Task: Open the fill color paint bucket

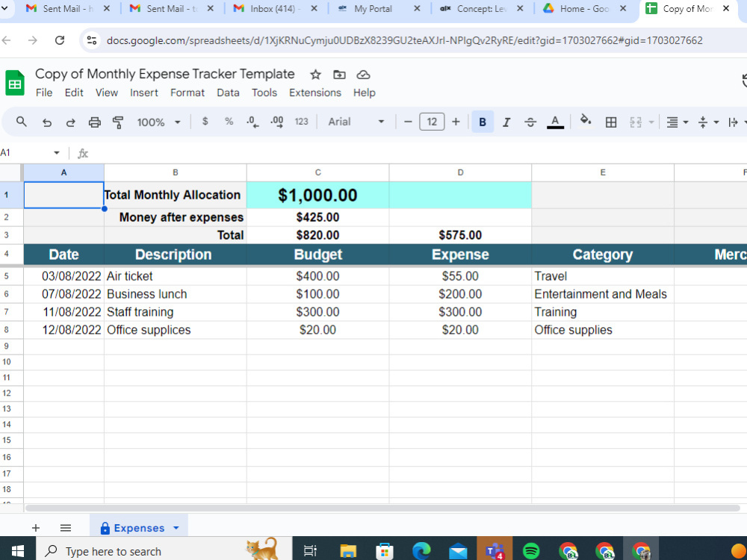Action: click(586, 120)
